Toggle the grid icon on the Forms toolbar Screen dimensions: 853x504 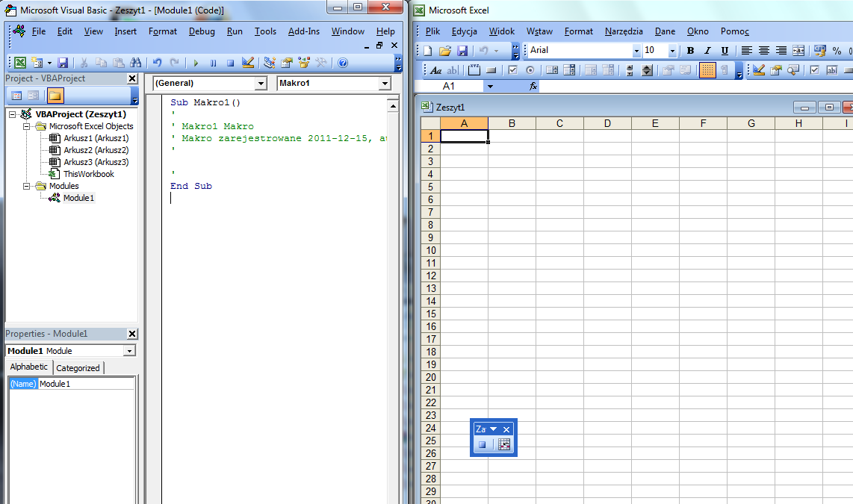[708, 69]
